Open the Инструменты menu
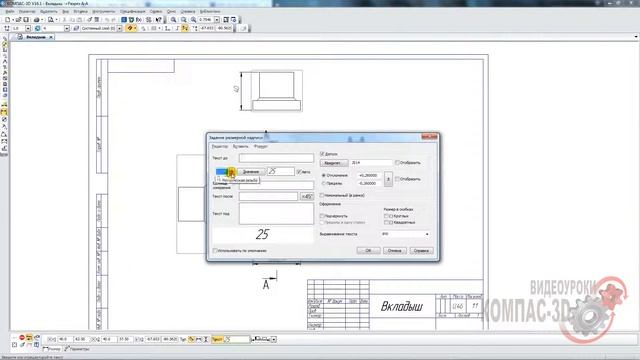This screenshot has height=360, width=640. click(104, 11)
